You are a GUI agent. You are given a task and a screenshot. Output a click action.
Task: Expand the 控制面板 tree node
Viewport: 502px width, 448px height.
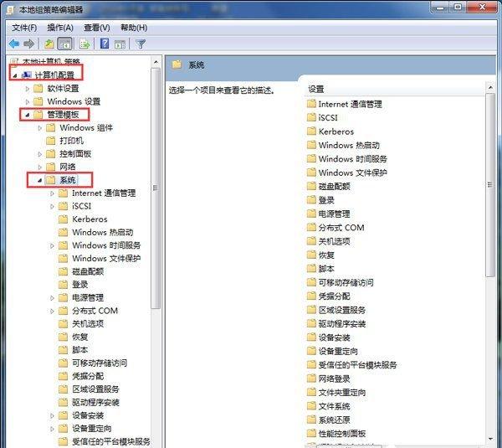(40, 154)
